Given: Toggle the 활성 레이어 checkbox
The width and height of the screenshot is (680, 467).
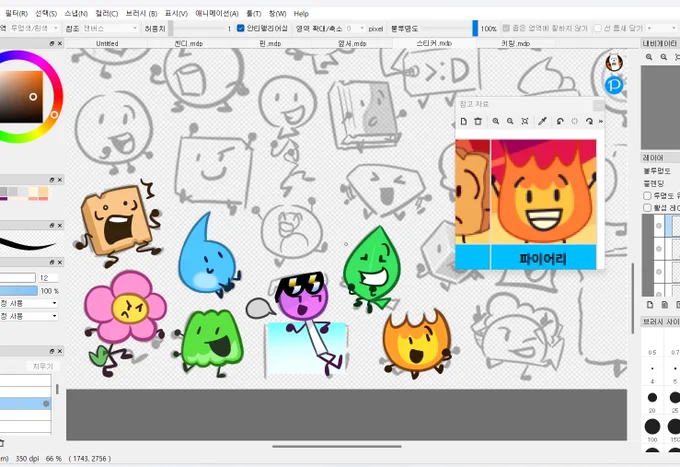Looking at the screenshot, I should 647,208.
